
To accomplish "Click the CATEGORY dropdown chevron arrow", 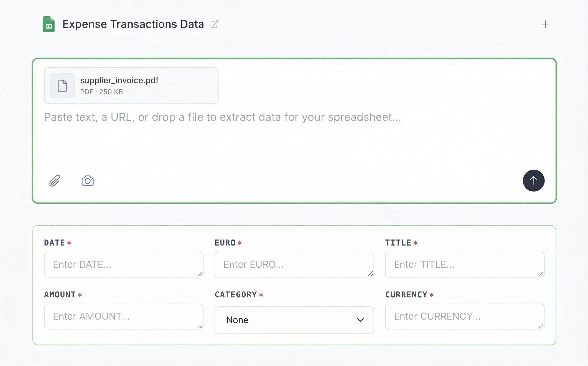I will pyautogui.click(x=360, y=320).
